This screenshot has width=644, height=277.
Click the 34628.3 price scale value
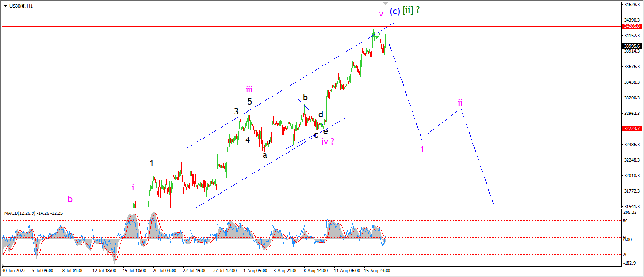click(x=632, y=5)
